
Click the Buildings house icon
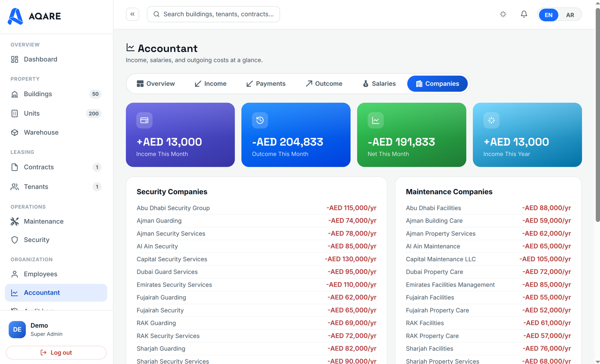pyautogui.click(x=15, y=94)
